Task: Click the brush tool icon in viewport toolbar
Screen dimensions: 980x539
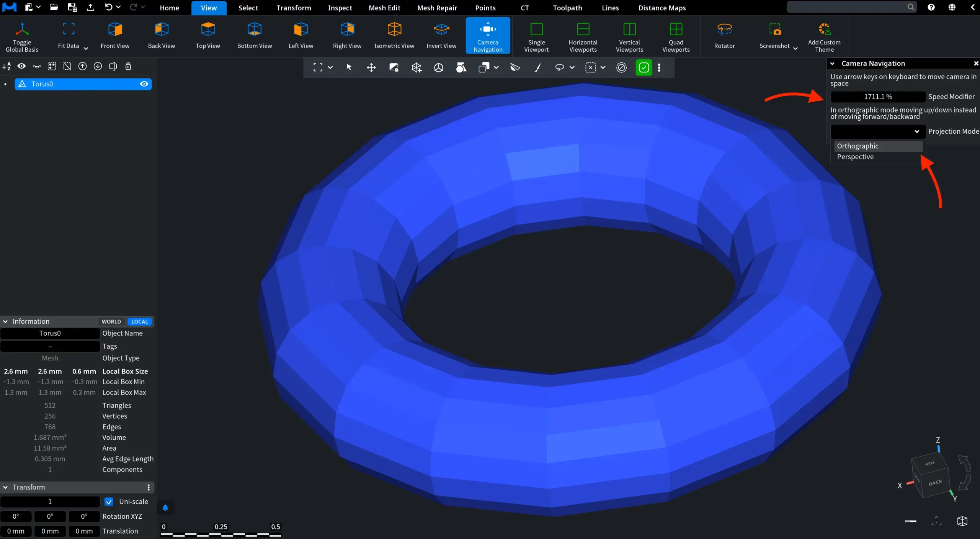Action: [x=537, y=67]
